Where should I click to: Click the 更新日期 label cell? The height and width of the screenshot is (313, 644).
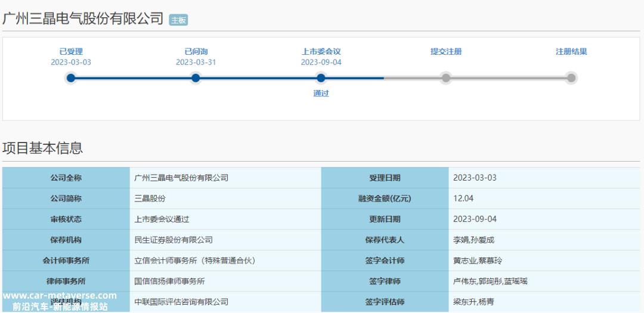385,219
